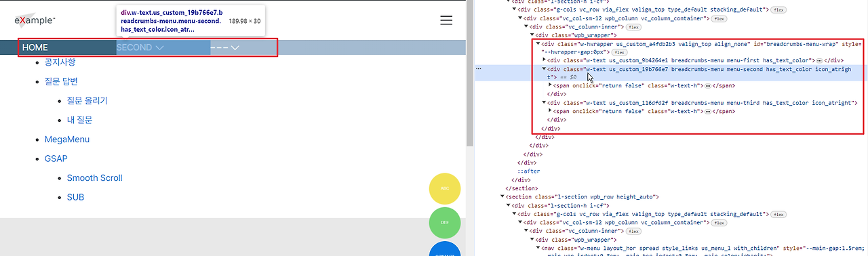Open the SUB link
The height and width of the screenshot is (256, 868).
tap(75, 197)
